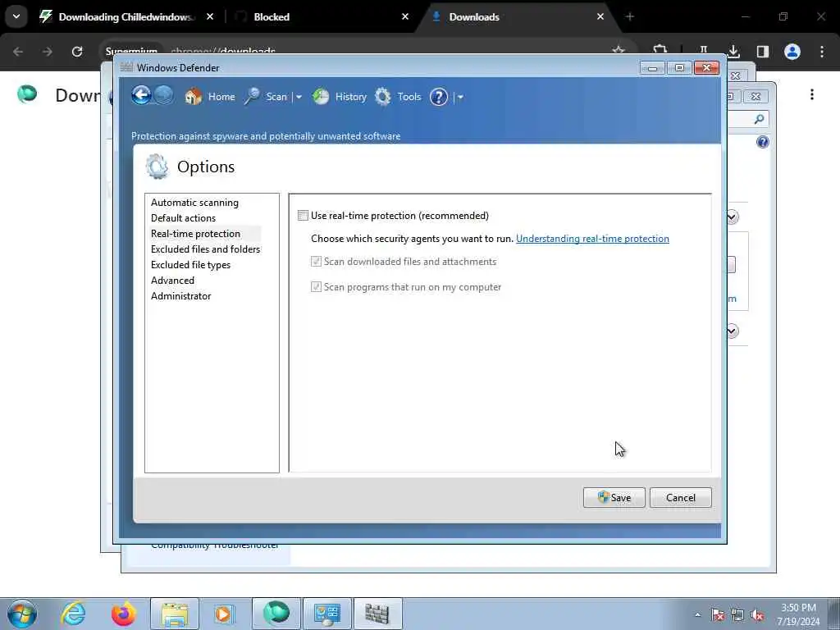Click the Defender forward arrow button
The width and height of the screenshot is (840, 630).
coord(164,96)
